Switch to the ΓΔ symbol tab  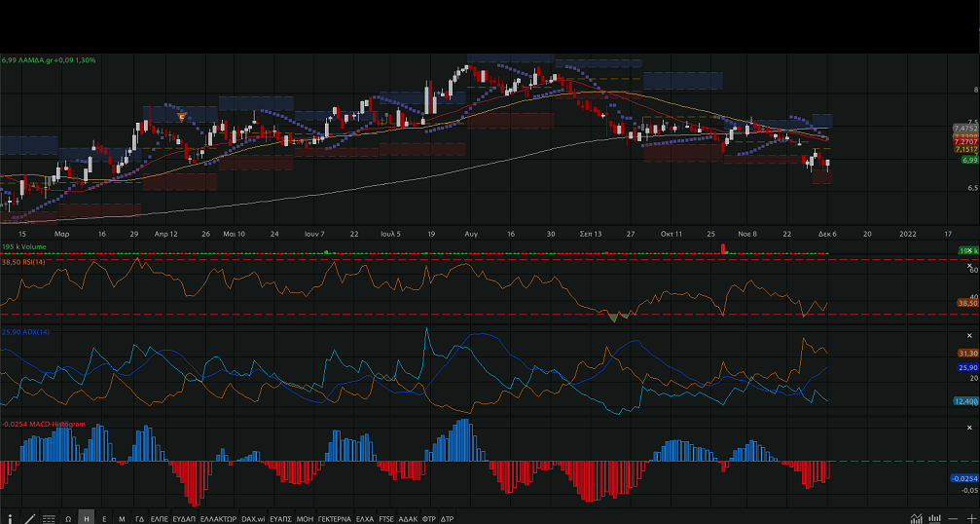tap(140, 519)
